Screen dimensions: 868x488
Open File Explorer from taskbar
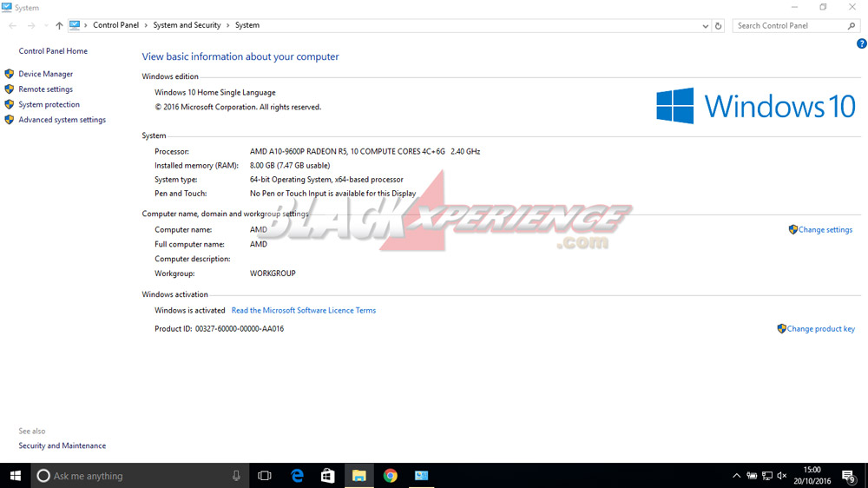point(359,476)
